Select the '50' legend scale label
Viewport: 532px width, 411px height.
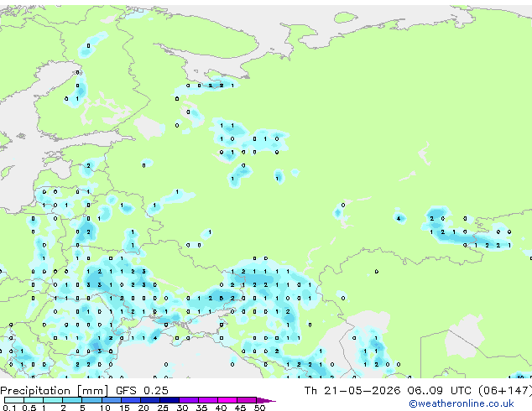pyautogui.click(x=259, y=408)
